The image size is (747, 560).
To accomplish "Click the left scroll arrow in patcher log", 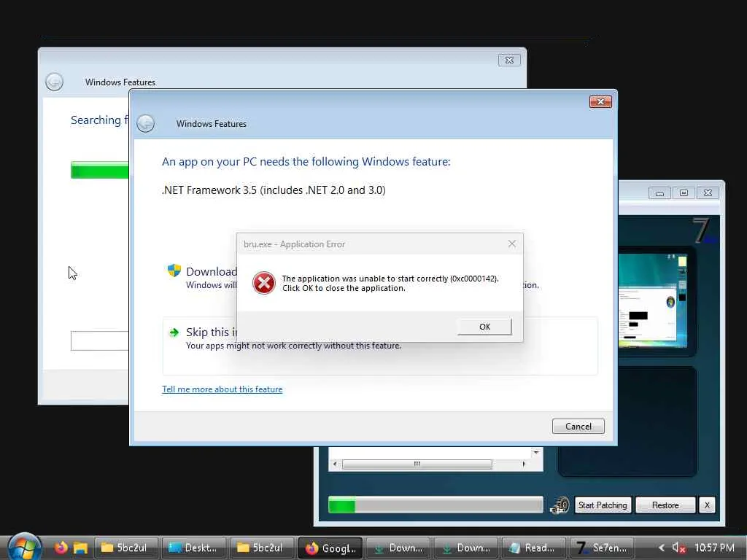I will (x=335, y=464).
